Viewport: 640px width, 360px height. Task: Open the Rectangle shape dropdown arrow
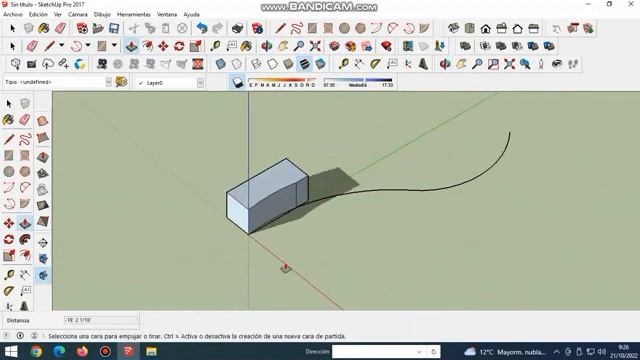click(114, 46)
